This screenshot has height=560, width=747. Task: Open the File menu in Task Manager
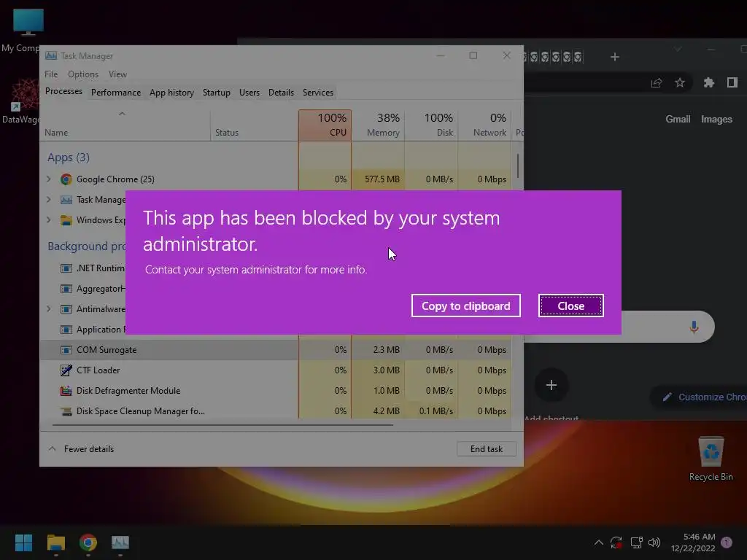[51, 74]
